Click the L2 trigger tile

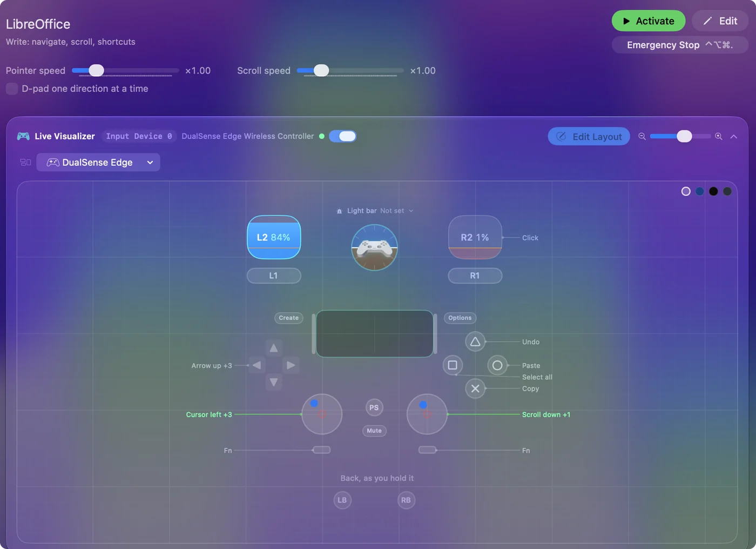[x=274, y=237]
